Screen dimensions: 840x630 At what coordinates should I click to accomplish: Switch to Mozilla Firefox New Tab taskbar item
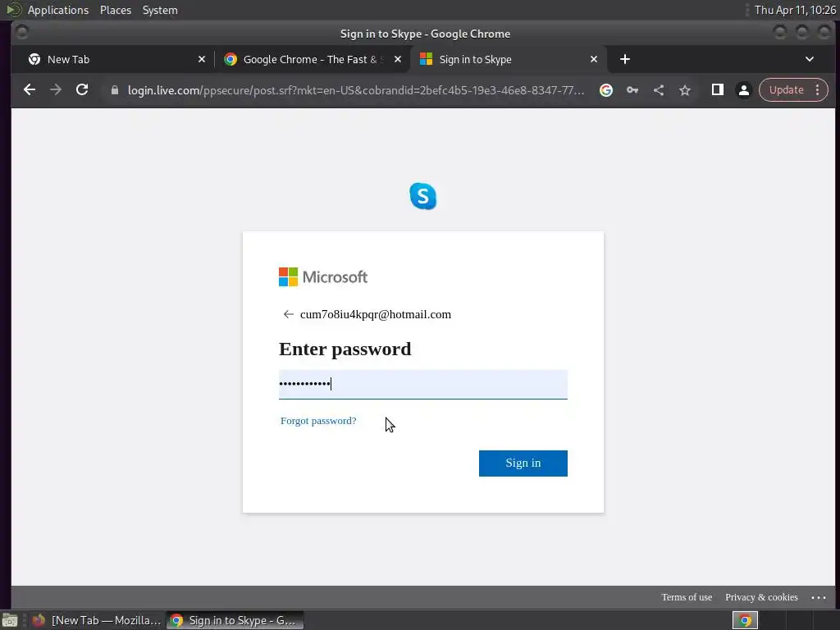click(x=97, y=620)
